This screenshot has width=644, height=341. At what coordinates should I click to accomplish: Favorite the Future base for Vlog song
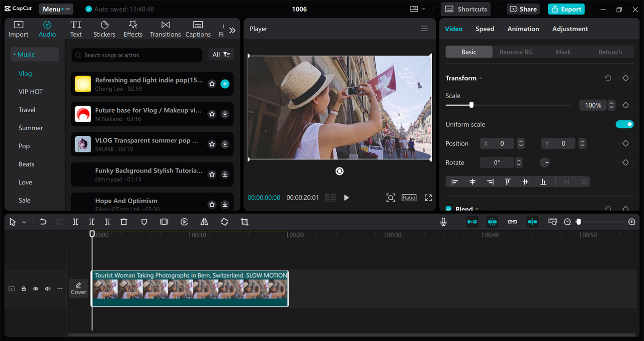click(212, 114)
